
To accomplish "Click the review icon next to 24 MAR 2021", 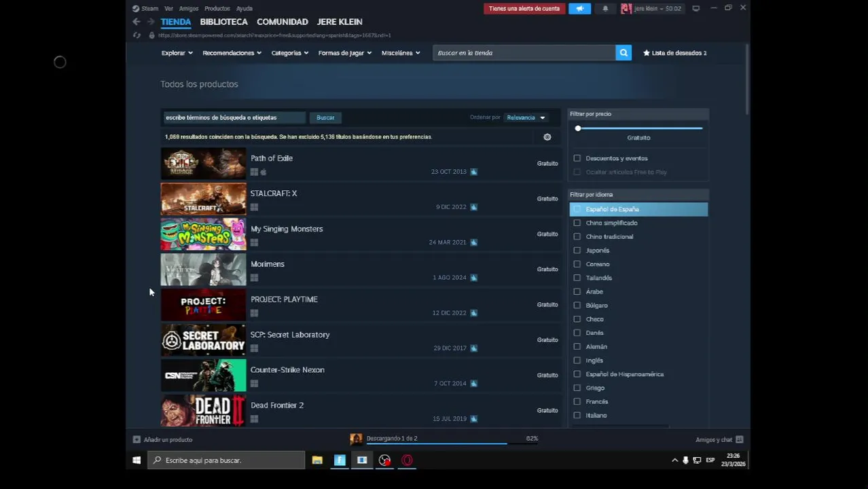I will click(x=473, y=242).
